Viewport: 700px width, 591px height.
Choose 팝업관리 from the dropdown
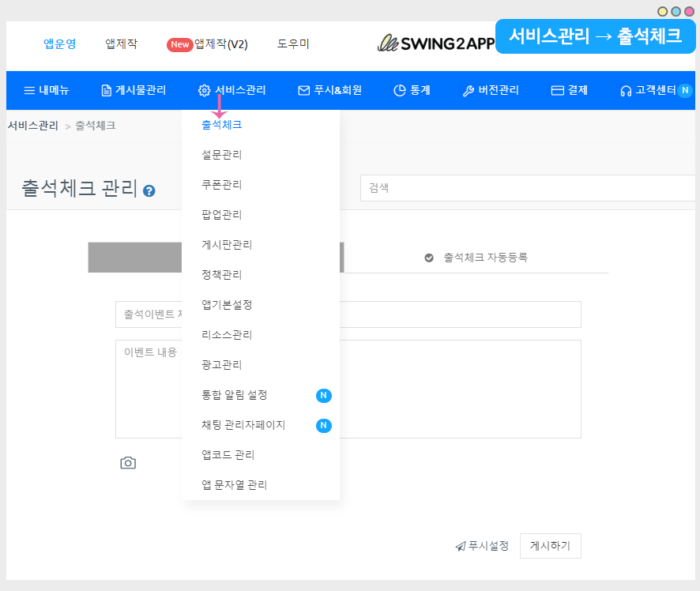[x=222, y=215]
